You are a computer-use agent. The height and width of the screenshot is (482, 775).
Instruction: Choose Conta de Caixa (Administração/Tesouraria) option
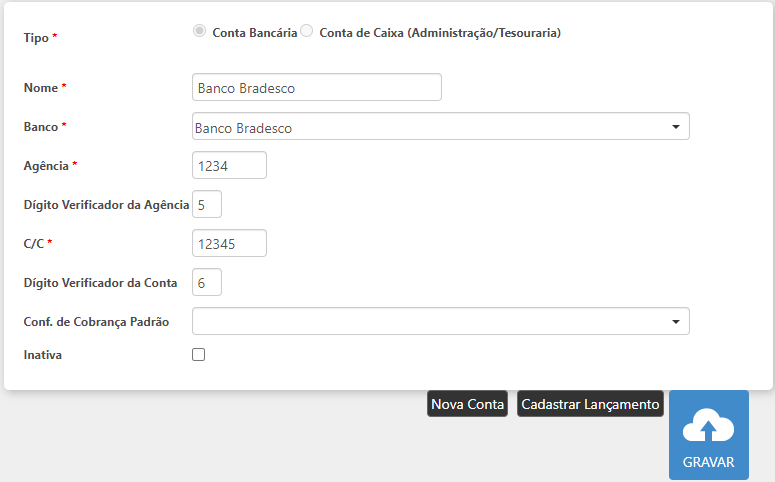point(307,31)
